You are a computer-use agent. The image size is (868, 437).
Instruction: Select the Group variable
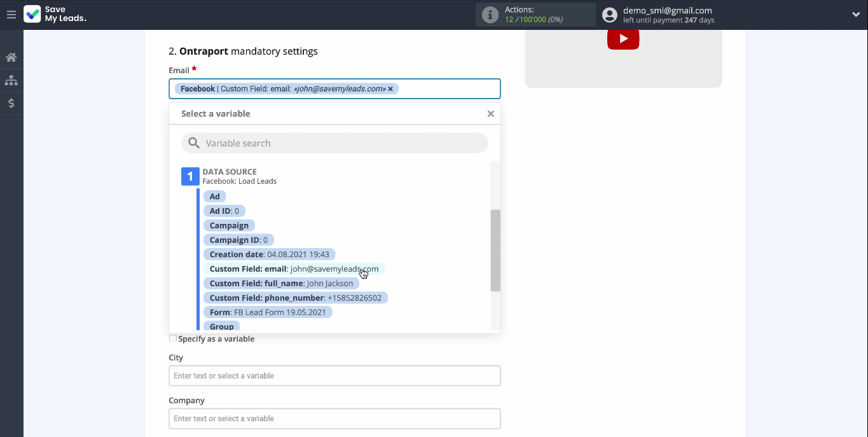tap(222, 326)
